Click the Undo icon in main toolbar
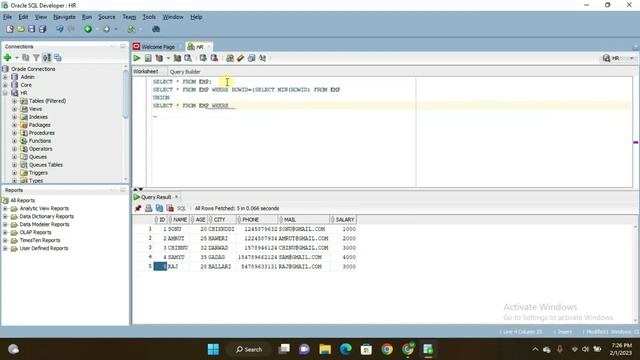The image size is (640, 360). 60,29
